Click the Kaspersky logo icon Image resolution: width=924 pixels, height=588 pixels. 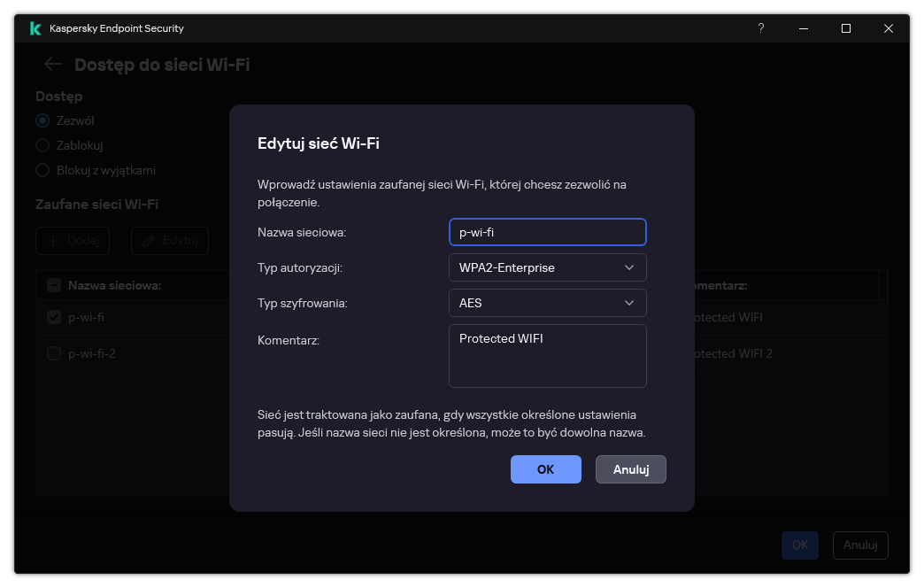point(35,28)
